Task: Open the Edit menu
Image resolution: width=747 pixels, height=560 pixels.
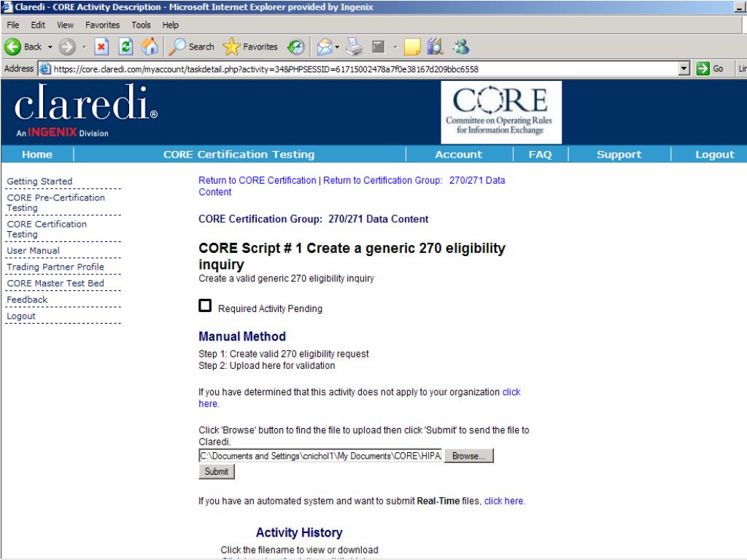Action: pos(38,25)
